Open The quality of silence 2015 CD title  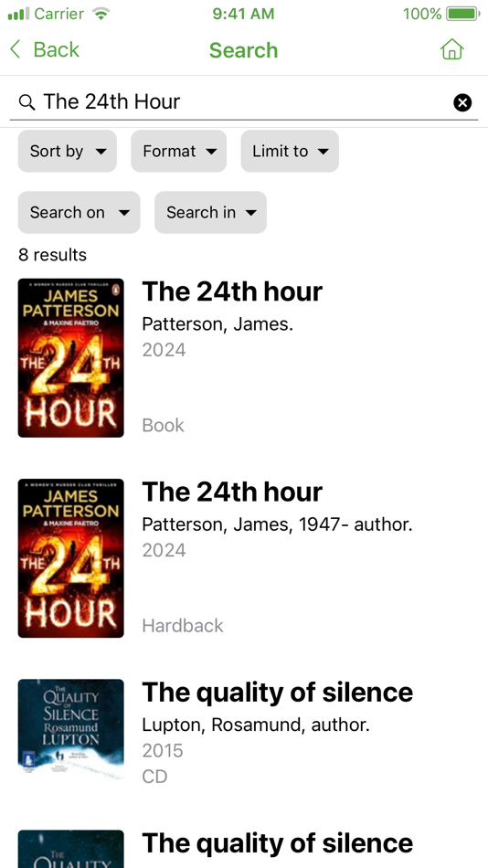tap(278, 693)
